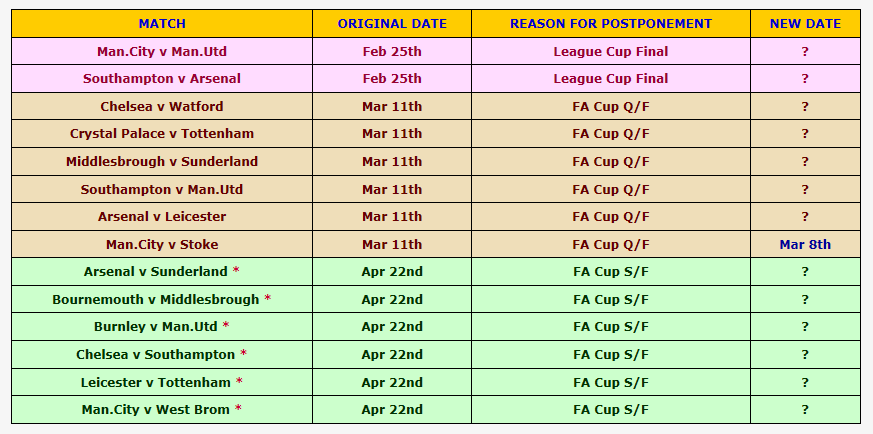Select the Leicester v Tottenham match cell
The width and height of the screenshot is (873, 434).
pyautogui.click(x=155, y=382)
